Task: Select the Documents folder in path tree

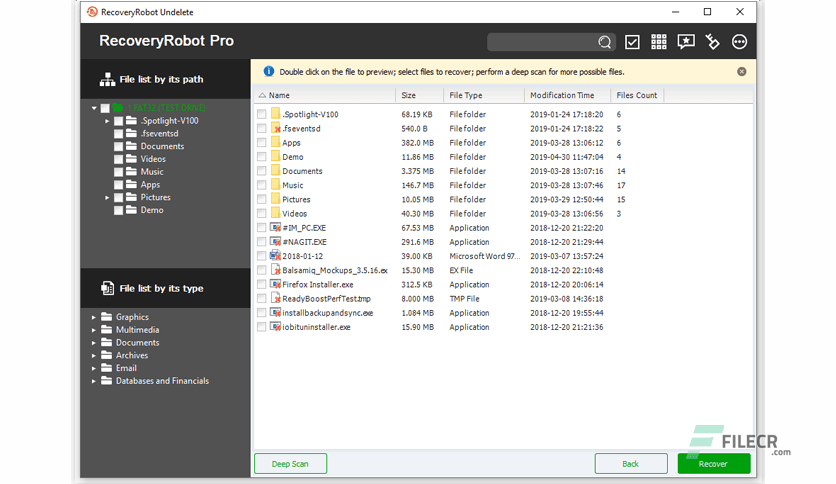Action: tap(162, 146)
